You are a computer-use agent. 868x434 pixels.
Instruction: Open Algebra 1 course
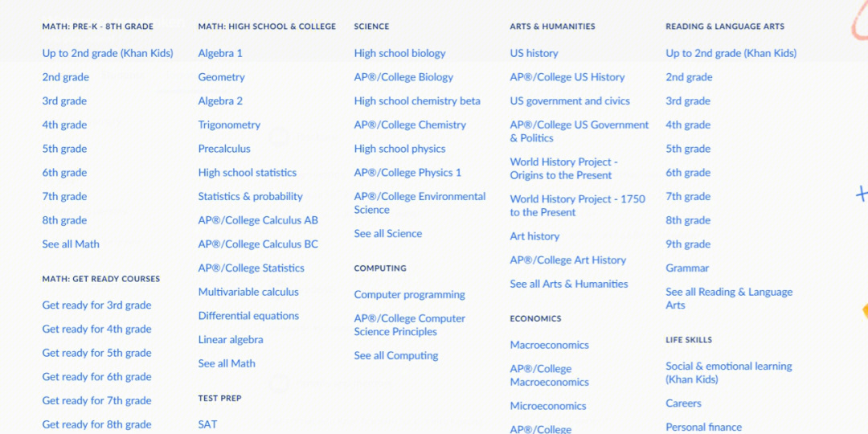(x=220, y=53)
